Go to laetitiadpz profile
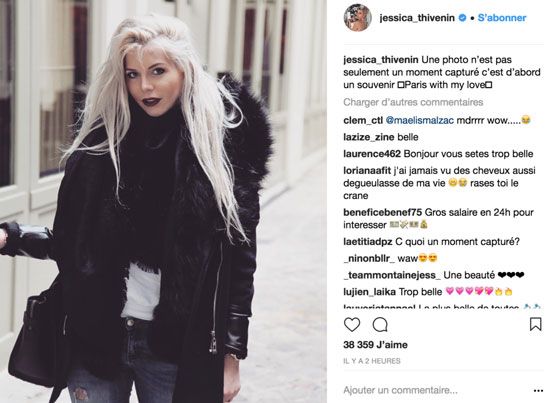The height and width of the screenshot is (403, 555). click(367, 242)
